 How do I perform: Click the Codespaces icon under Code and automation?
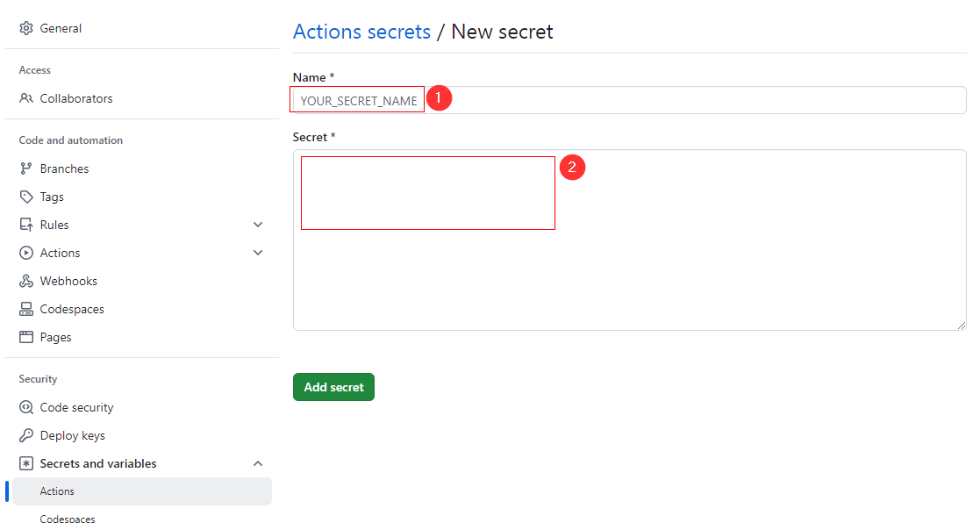(x=25, y=308)
